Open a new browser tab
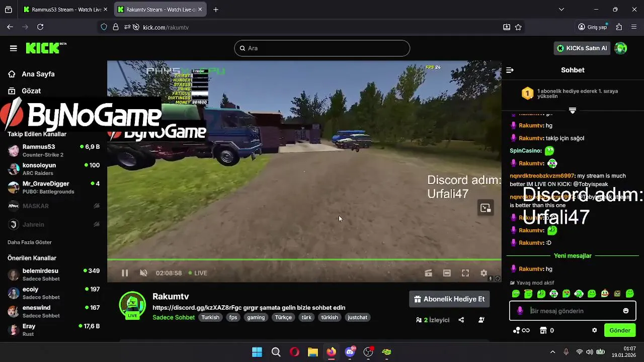Image resolution: width=644 pixels, height=362 pixels. [x=216, y=10]
